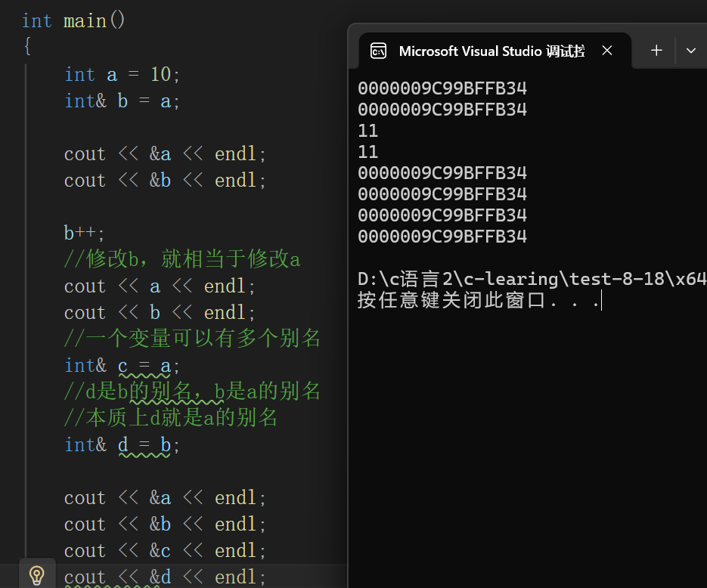This screenshot has width=707, height=588.
Task: Click the lightbulb quick actions icon
Action: tap(36, 575)
